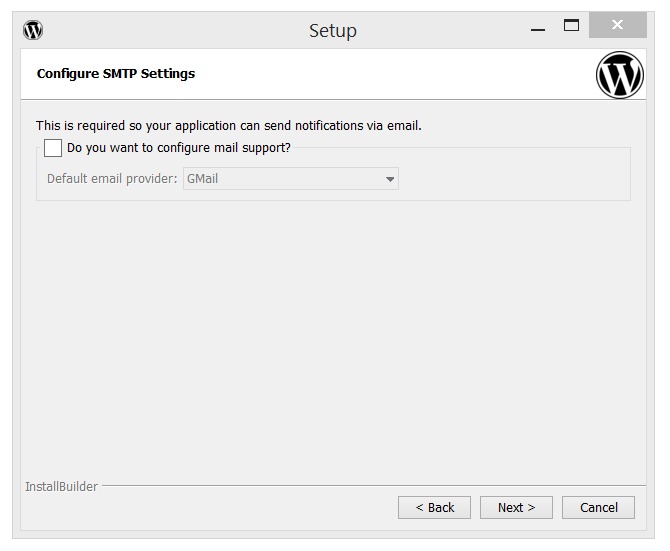The image size is (670, 551).
Task: Enable the configure mail support checkbox
Action: (x=53, y=148)
